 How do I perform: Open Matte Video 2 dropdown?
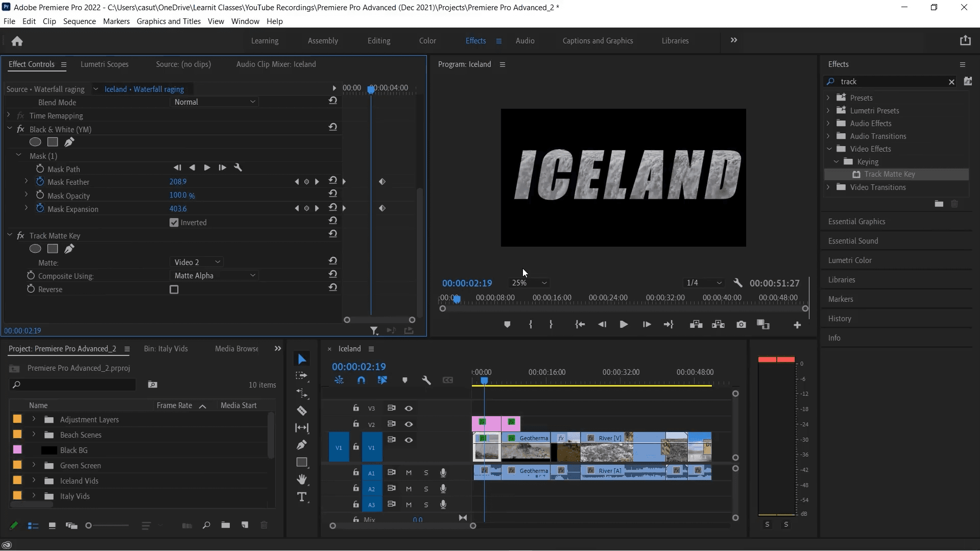pyautogui.click(x=196, y=262)
